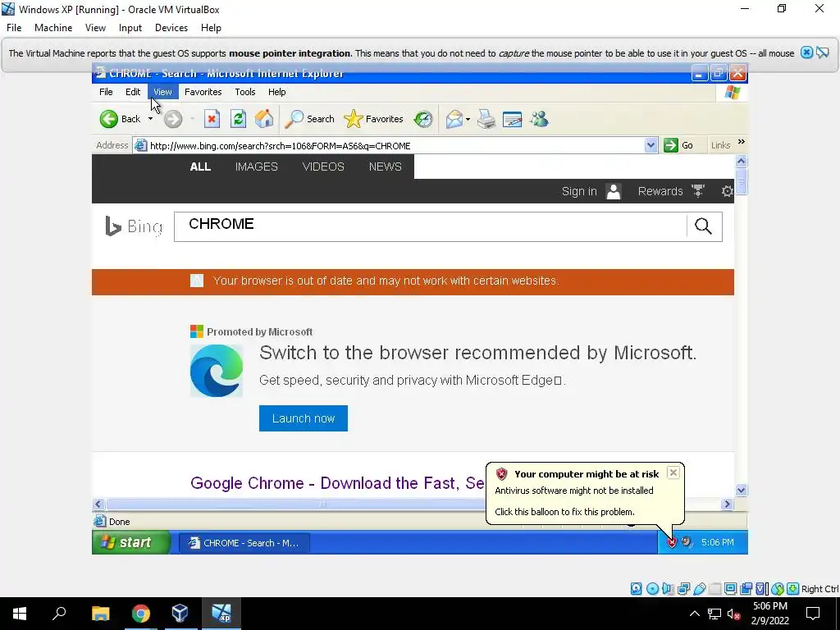Open VirtualBox Input menu
The width and height of the screenshot is (840, 630).
click(130, 28)
